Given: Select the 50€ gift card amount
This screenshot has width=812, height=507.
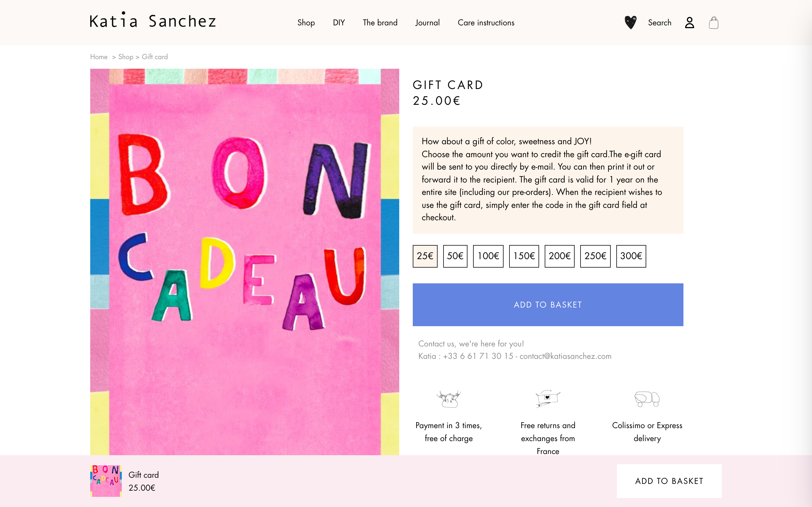Looking at the screenshot, I should (x=455, y=256).
